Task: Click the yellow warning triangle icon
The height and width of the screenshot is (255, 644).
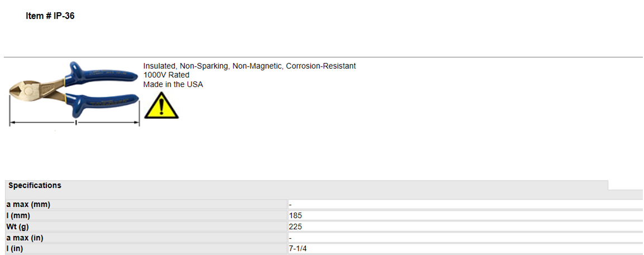Action: click(x=161, y=105)
